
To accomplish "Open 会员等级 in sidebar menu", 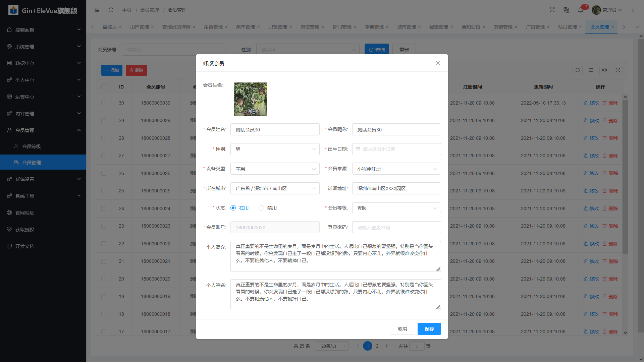I will [32, 146].
